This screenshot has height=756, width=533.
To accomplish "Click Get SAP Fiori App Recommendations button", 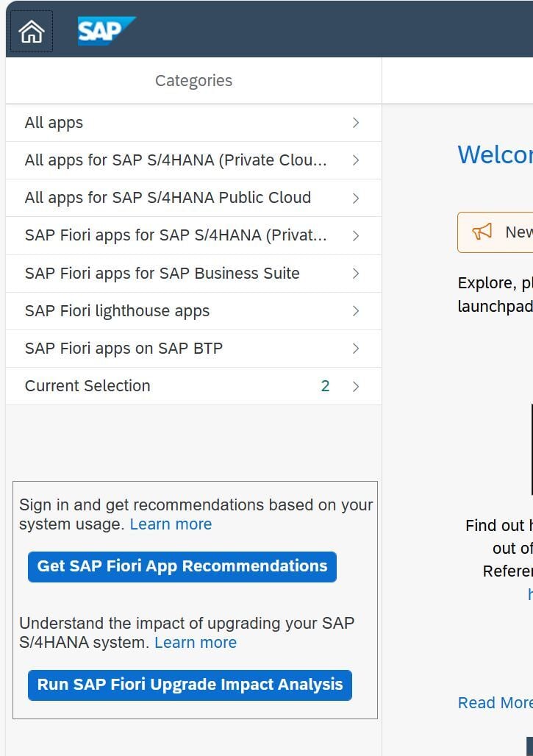I will pos(182,566).
